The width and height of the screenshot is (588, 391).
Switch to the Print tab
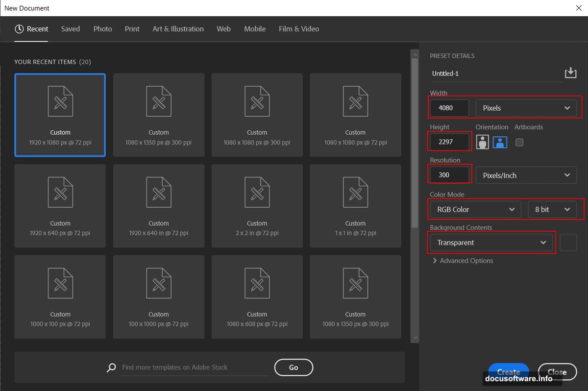click(x=132, y=28)
